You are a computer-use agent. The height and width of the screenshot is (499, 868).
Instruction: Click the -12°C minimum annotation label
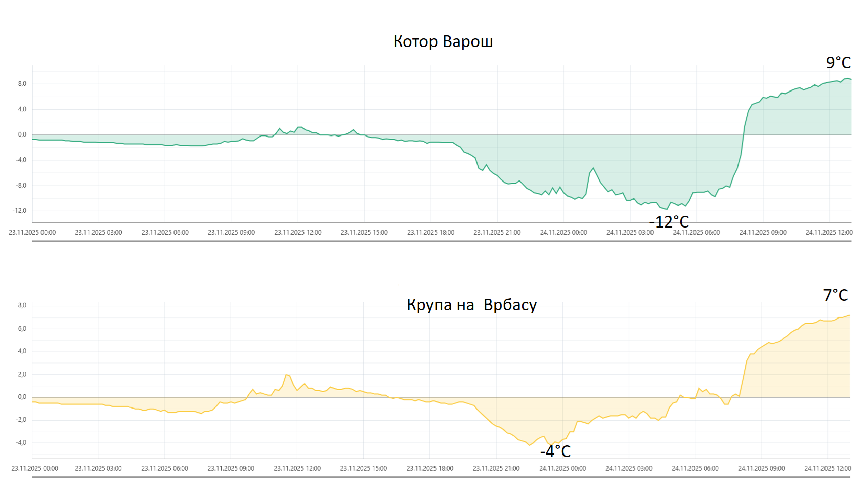click(669, 222)
